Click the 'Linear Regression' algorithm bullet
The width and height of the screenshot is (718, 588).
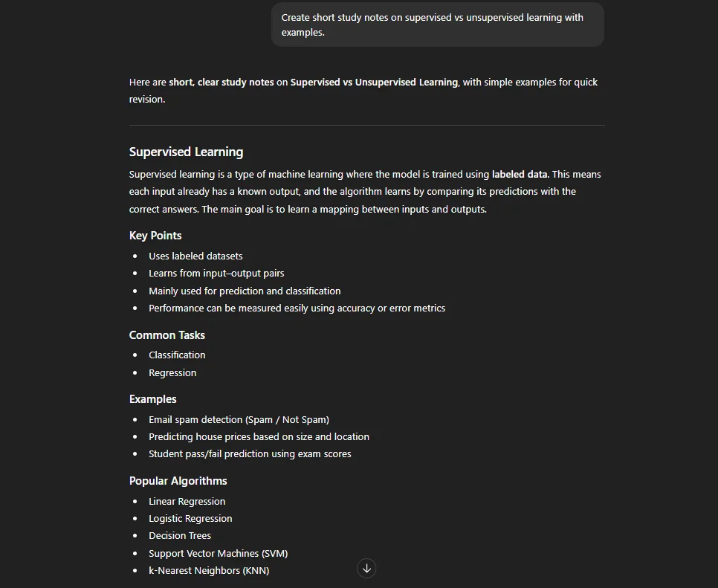(x=187, y=502)
